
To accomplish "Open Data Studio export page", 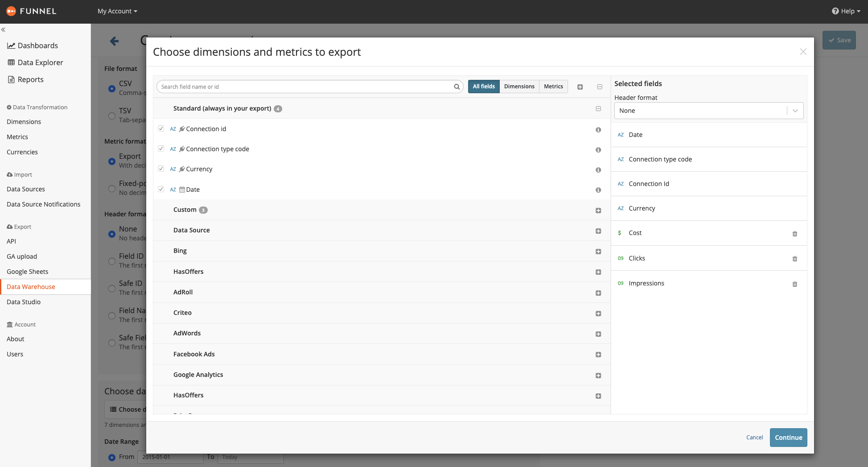I will pyautogui.click(x=24, y=302).
